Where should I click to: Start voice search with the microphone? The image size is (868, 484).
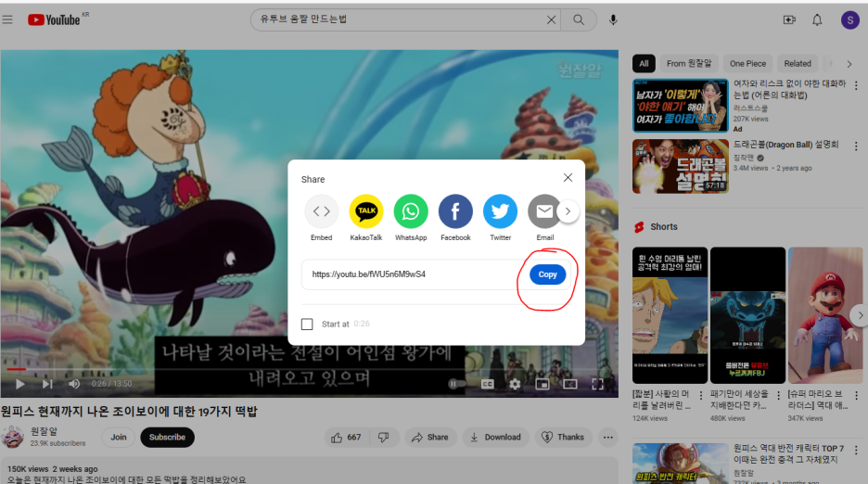(x=613, y=20)
